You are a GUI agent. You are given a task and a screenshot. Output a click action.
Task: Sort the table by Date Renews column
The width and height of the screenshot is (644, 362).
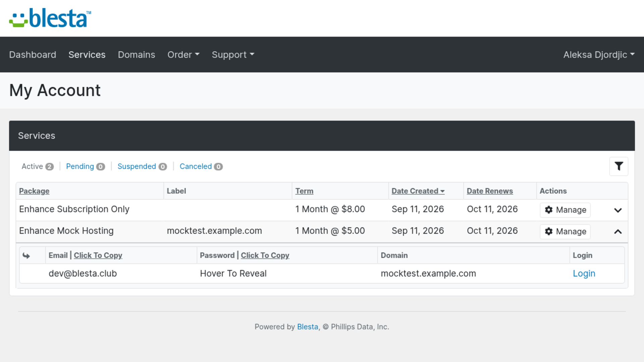(x=490, y=191)
